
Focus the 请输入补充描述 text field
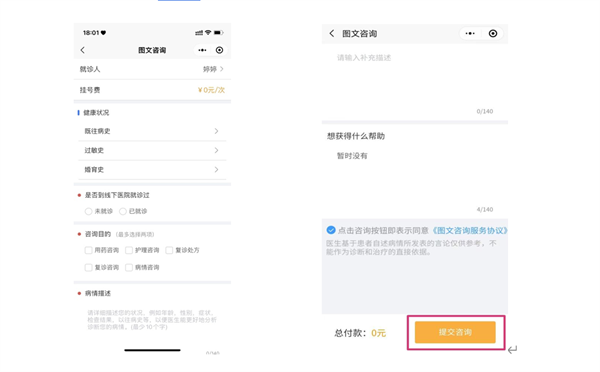[415, 82]
